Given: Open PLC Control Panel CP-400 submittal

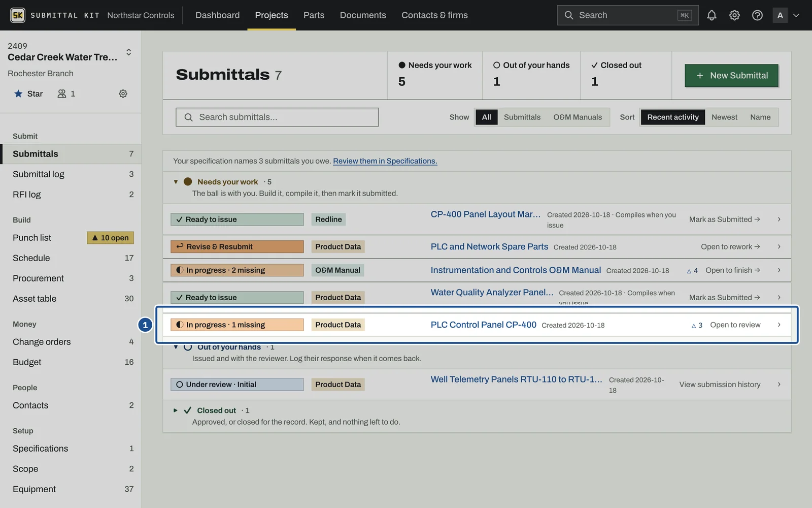Looking at the screenshot, I should pos(483,325).
